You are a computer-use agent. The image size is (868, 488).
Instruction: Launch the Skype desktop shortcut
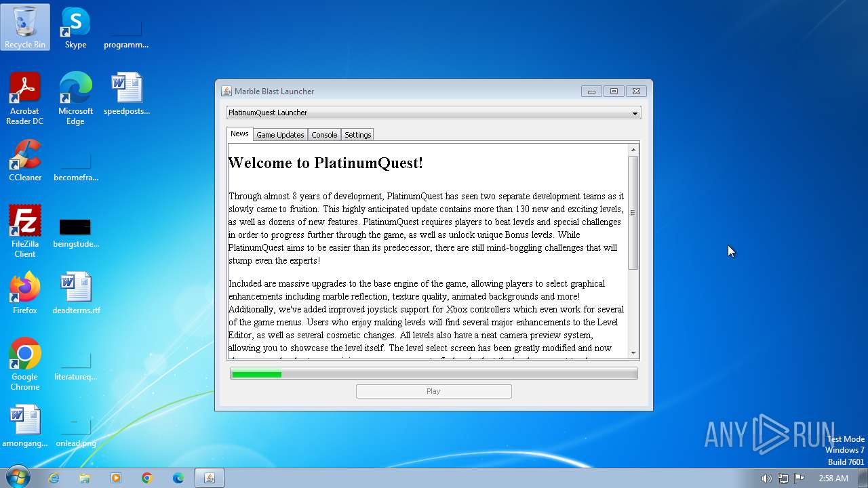coord(75,27)
